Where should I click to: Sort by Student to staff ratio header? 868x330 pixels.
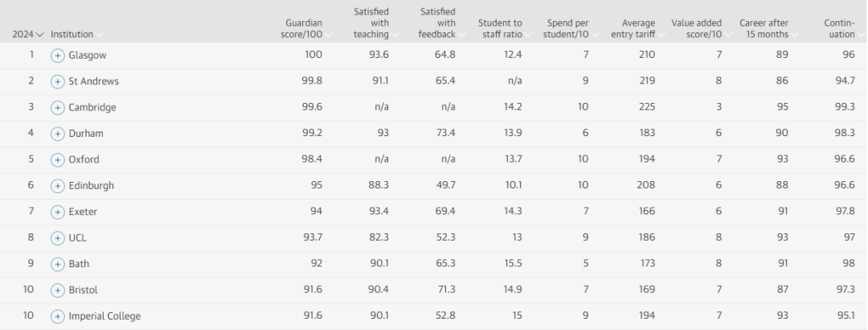coord(500,28)
